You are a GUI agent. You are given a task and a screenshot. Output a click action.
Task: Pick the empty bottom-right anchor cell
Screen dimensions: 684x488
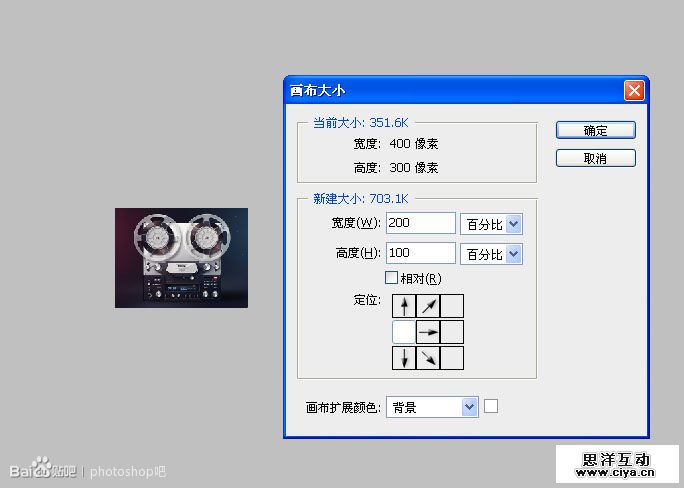click(x=452, y=358)
